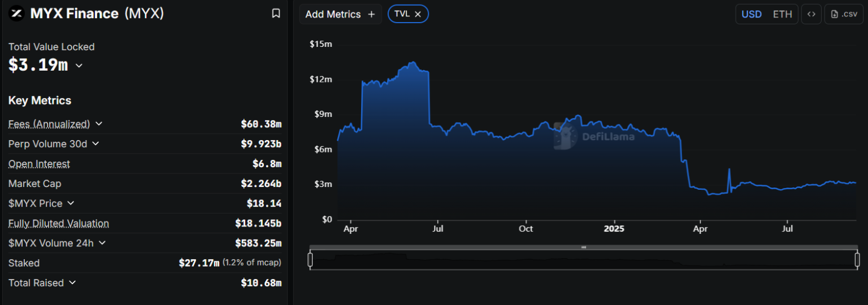
Task: Expand Fees (Annualized) details
Action: tap(99, 124)
